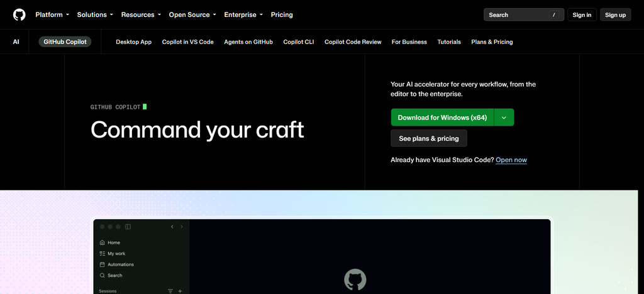
Task: Click the Command your craft heading
Action: [197, 129]
